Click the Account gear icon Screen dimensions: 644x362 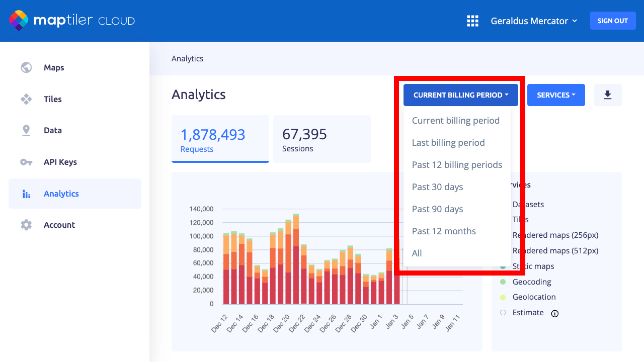coord(26,225)
